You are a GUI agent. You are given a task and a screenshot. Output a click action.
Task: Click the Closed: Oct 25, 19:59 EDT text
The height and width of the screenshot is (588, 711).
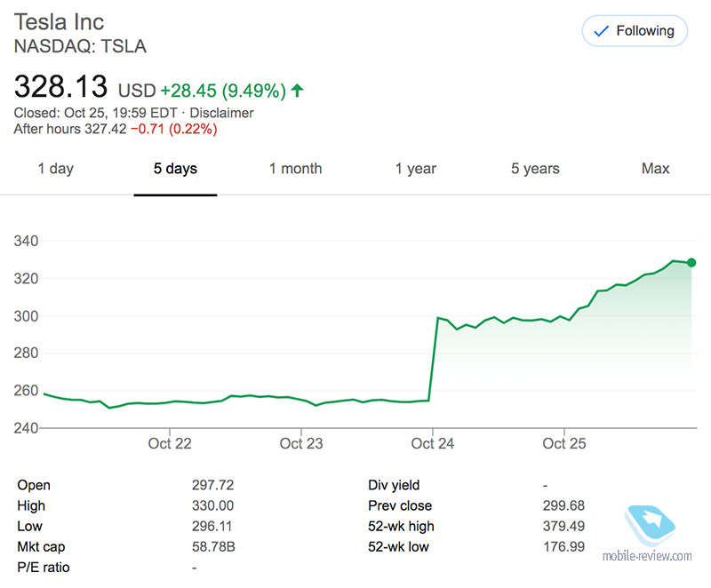click(x=96, y=113)
